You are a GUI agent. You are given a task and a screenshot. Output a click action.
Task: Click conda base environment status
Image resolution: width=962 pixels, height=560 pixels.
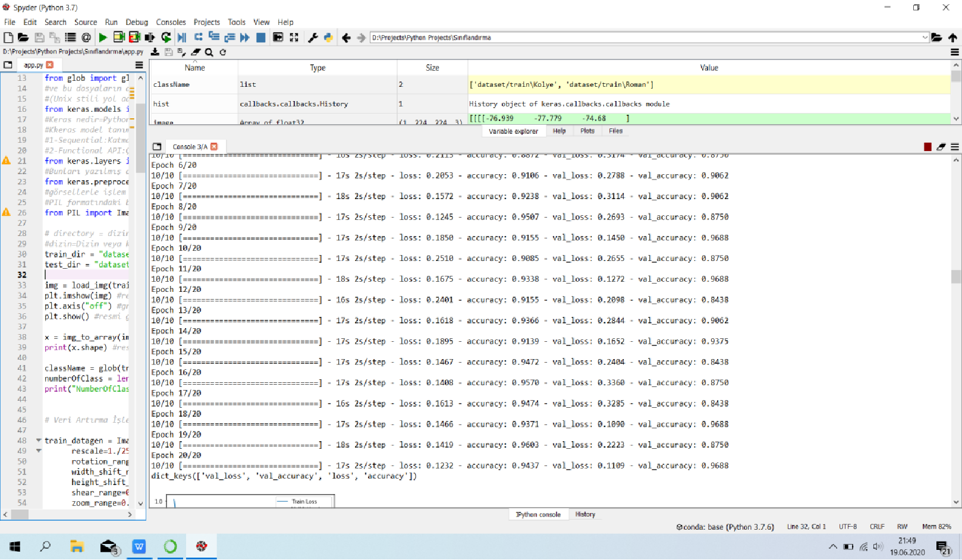click(x=725, y=527)
